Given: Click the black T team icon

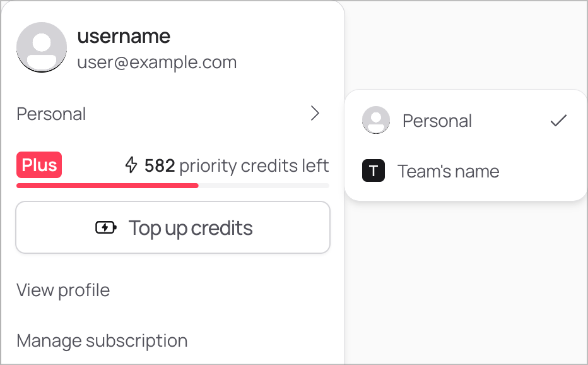Looking at the screenshot, I should (373, 171).
